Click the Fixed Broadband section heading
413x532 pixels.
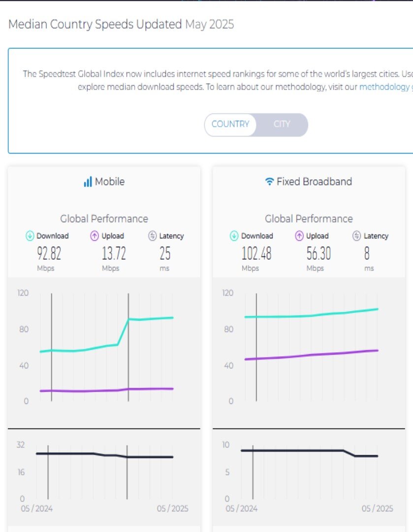click(314, 182)
